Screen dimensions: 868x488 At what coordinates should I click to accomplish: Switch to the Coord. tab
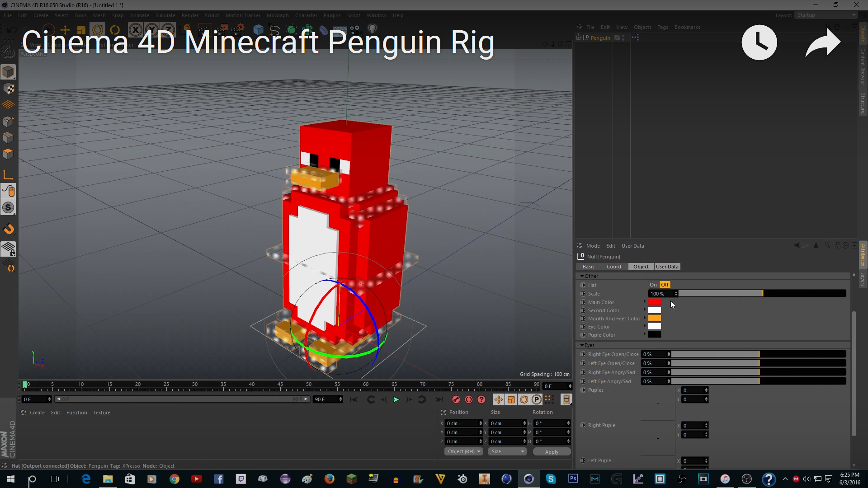614,267
